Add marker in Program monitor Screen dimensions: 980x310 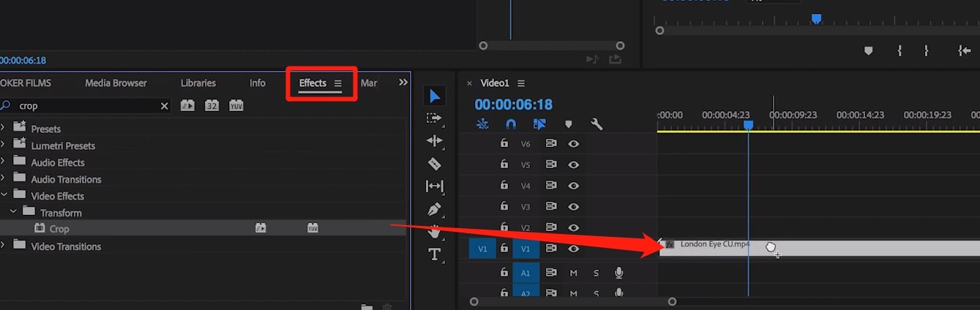click(869, 50)
